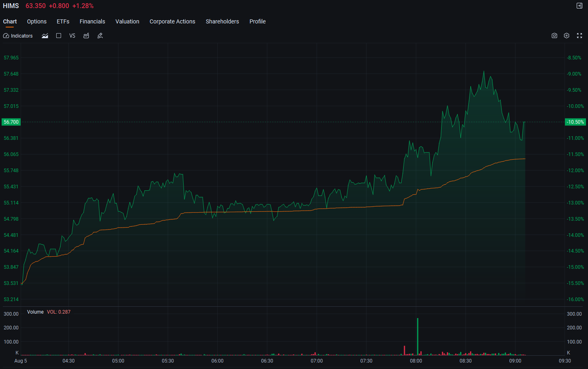Click the percent change +1.28%
Screen dimensions: 588x369
pos(83,6)
